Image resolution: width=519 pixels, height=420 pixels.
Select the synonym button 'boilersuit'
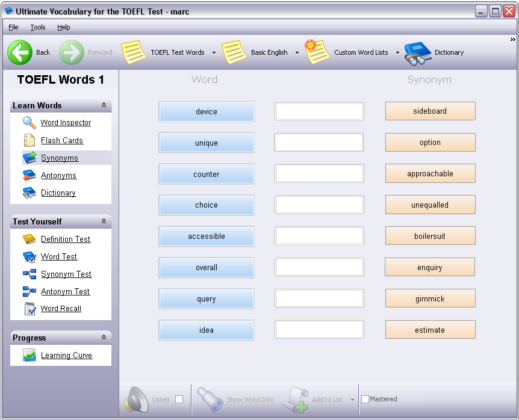[430, 236]
